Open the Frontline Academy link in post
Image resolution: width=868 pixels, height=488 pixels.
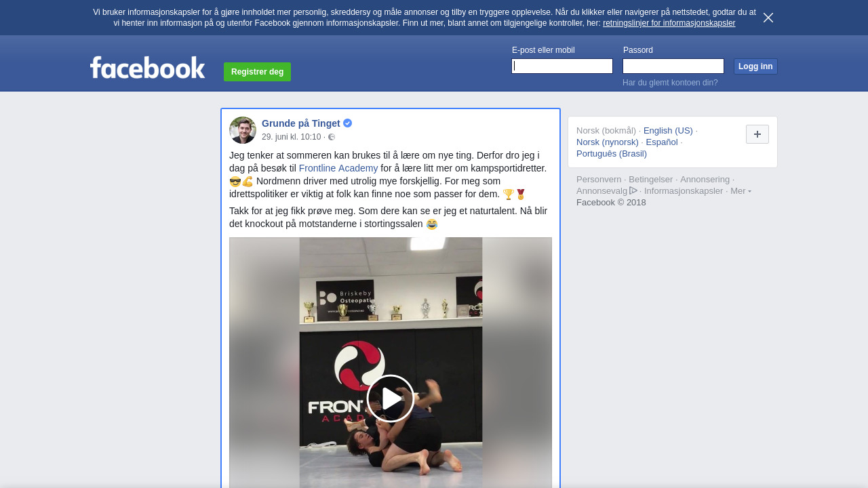click(338, 168)
